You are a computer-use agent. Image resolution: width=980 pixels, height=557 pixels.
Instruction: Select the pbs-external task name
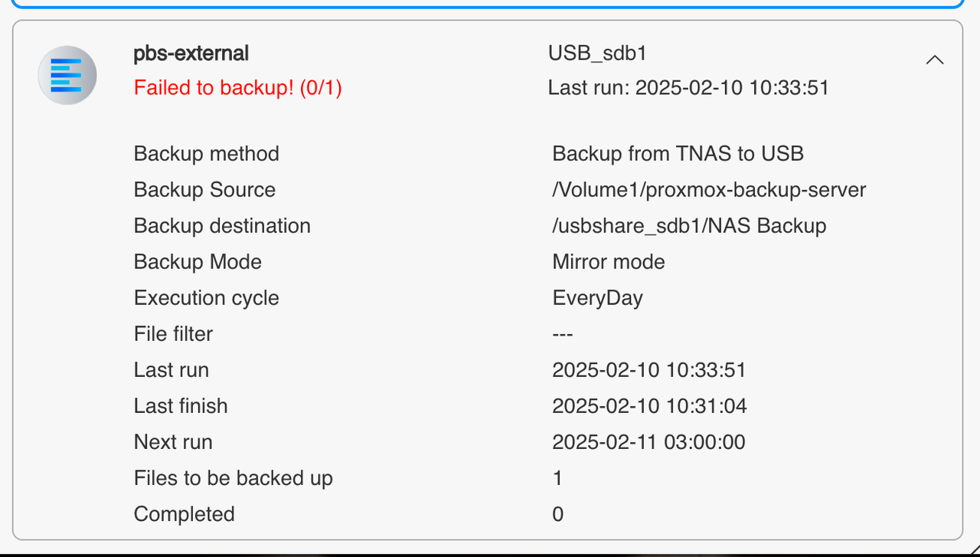tap(191, 54)
